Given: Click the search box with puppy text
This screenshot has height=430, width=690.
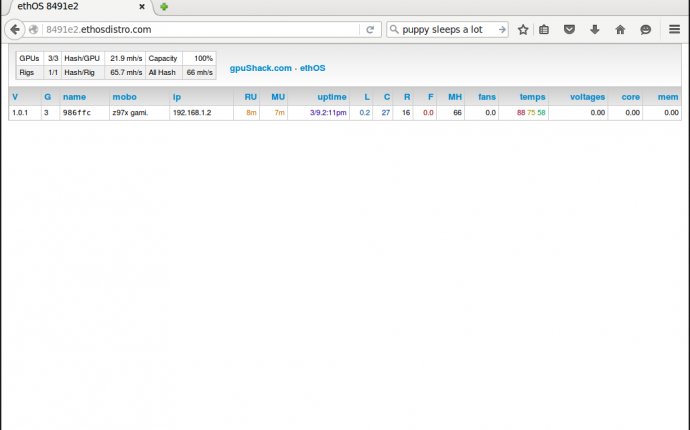Looking at the screenshot, I should tap(449, 29).
